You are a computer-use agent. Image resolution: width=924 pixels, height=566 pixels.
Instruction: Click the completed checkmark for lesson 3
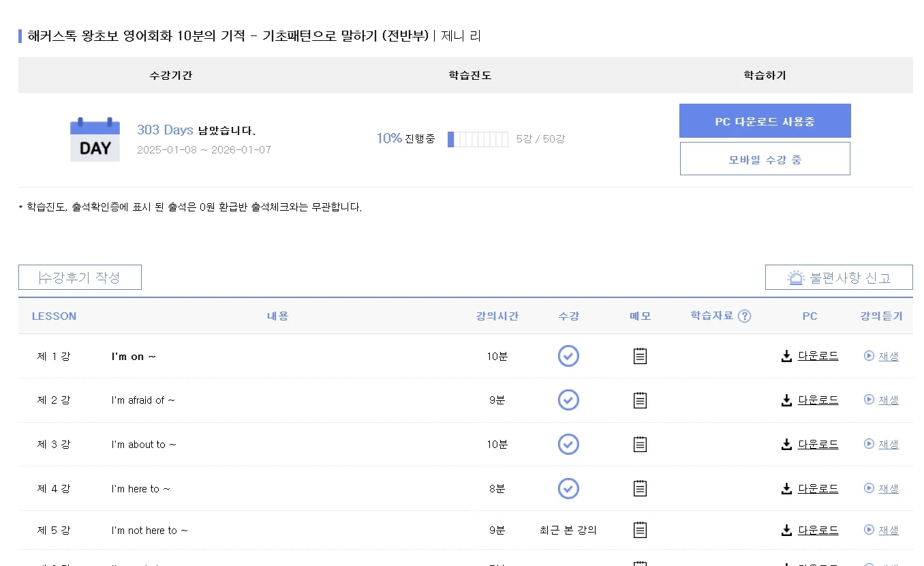point(568,445)
